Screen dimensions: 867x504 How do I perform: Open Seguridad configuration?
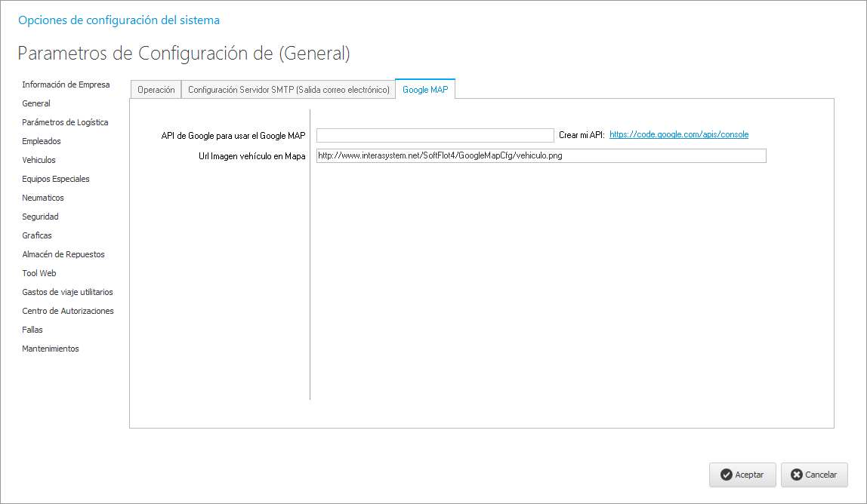click(x=40, y=217)
